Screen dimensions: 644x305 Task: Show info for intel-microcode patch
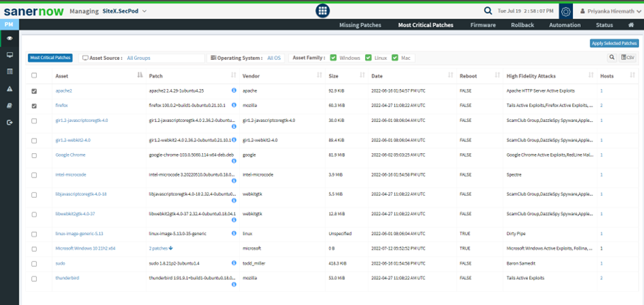click(x=234, y=180)
